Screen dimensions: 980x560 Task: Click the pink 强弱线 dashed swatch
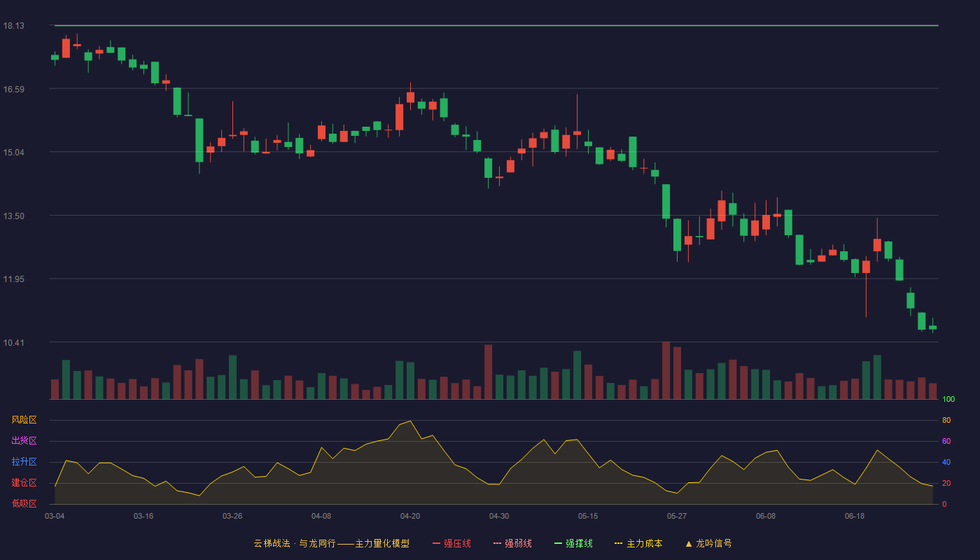[497, 543]
